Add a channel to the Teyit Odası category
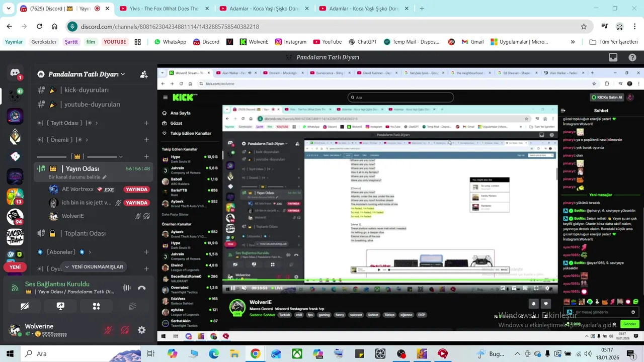 [146, 123]
